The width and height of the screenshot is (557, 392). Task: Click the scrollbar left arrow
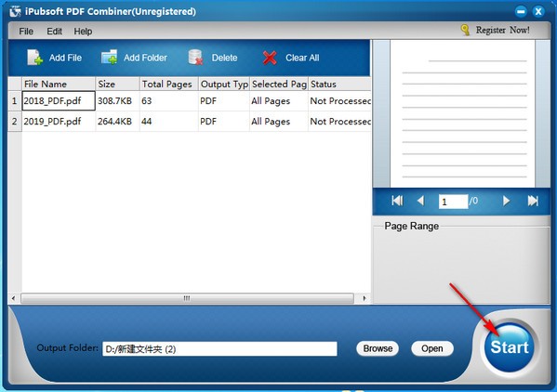click(14, 298)
